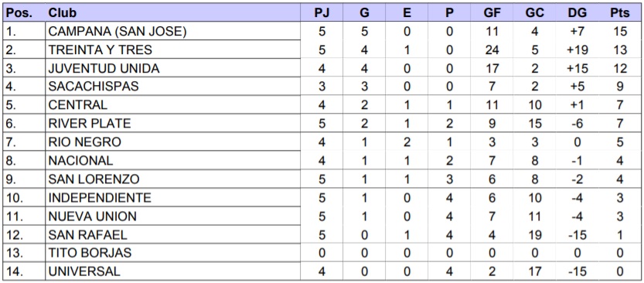Viewport: 644px width, 283px height.
Task: Click the GC column header
Action: pyautogui.click(x=534, y=12)
